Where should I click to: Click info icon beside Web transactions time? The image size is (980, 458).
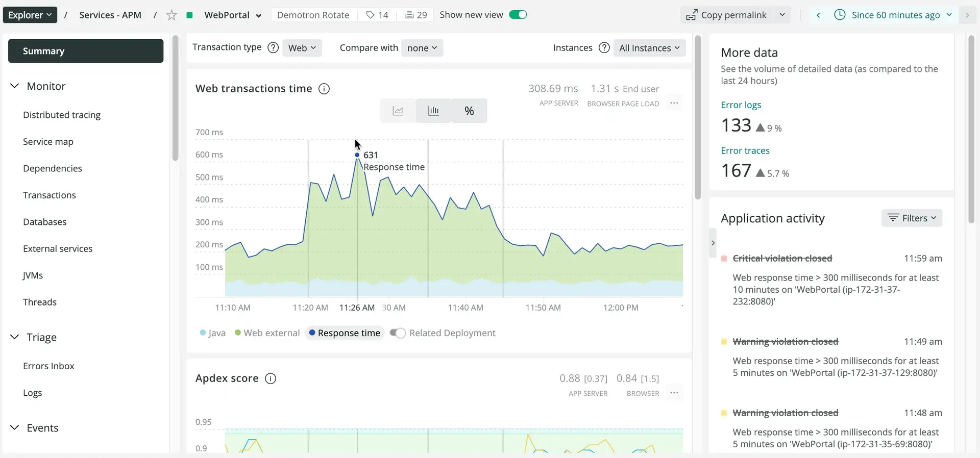pos(324,89)
